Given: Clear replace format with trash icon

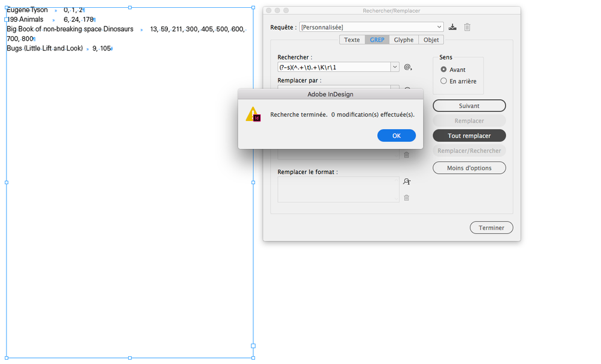Looking at the screenshot, I should (407, 198).
